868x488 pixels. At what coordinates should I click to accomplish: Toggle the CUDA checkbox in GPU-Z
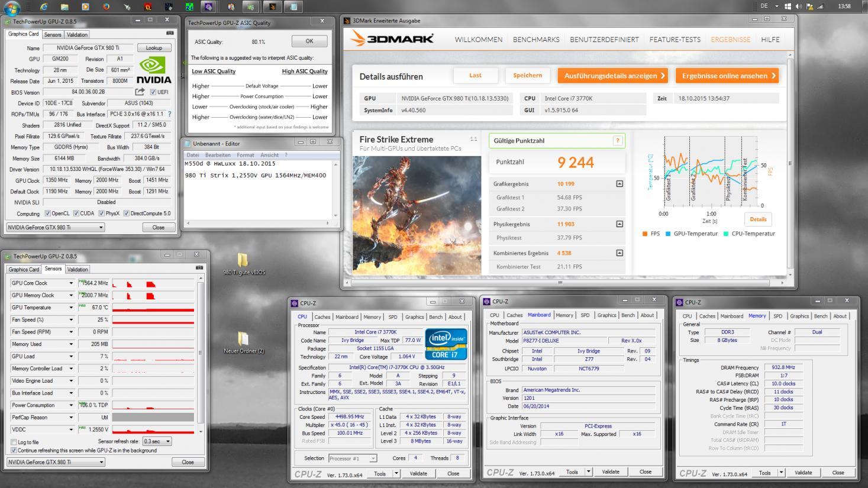(x=76, y=213)
